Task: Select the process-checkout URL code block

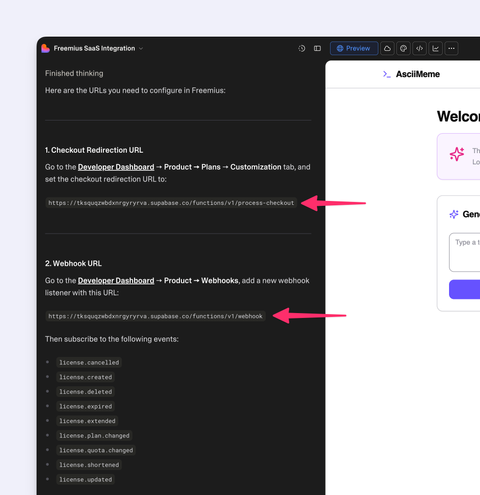Action: (x=171, y=203)
